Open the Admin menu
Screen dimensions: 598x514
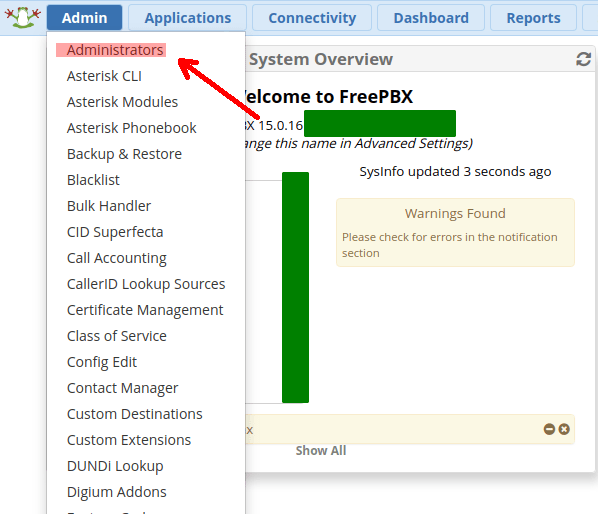click(84, 18)
